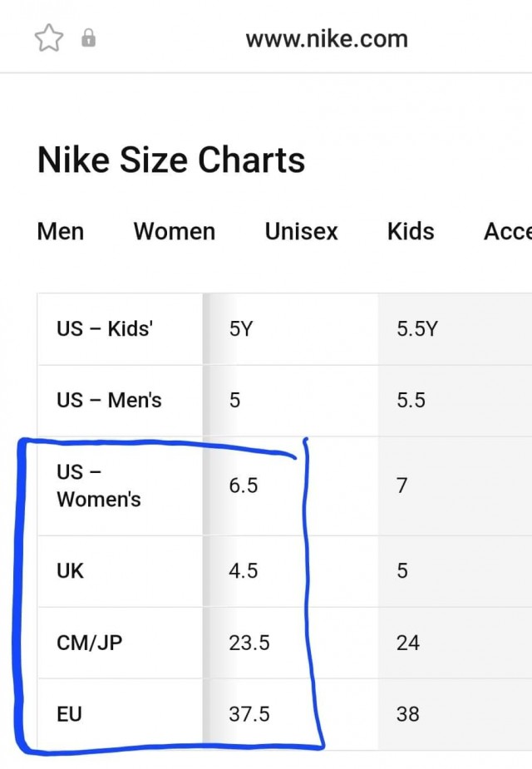Viewport: 532px width, 769px height.
Task: Tap the padlock security icon
Action: (x=88, y=37)
